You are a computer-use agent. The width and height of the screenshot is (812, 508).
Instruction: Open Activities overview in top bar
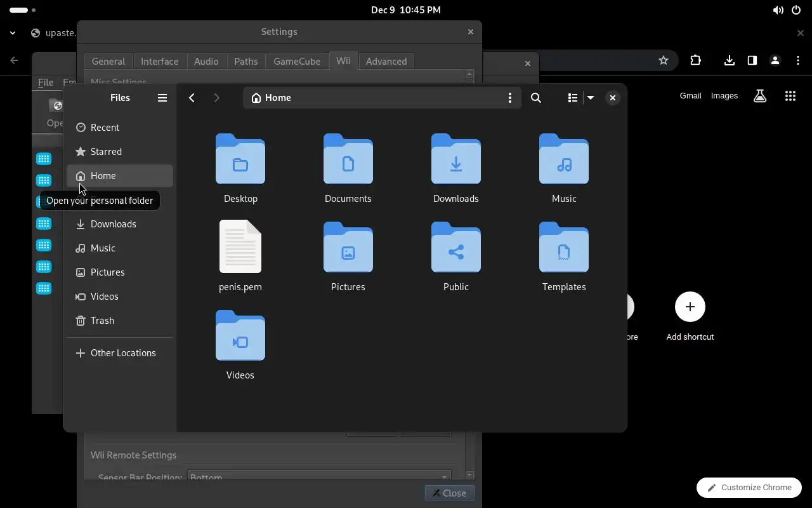[23, 10]
